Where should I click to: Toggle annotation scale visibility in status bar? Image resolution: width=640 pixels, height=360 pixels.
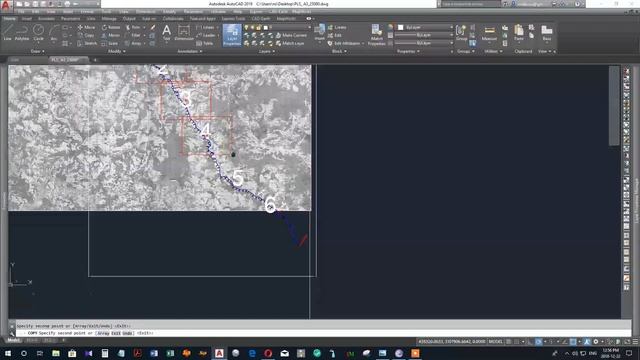(587, 342)
